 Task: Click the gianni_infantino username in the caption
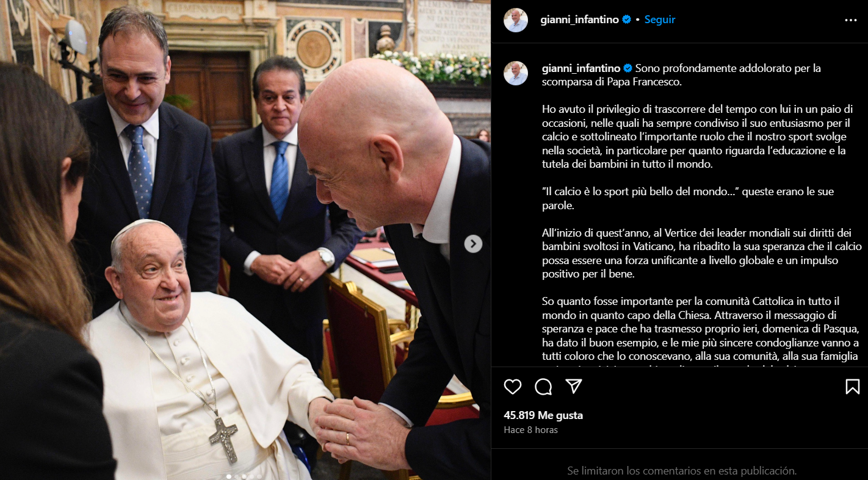point(581,68)
